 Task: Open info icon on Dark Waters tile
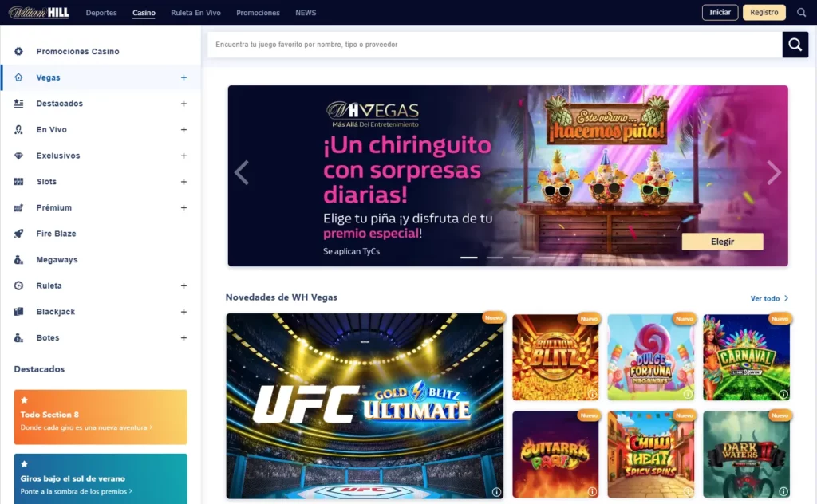point(783,491)
